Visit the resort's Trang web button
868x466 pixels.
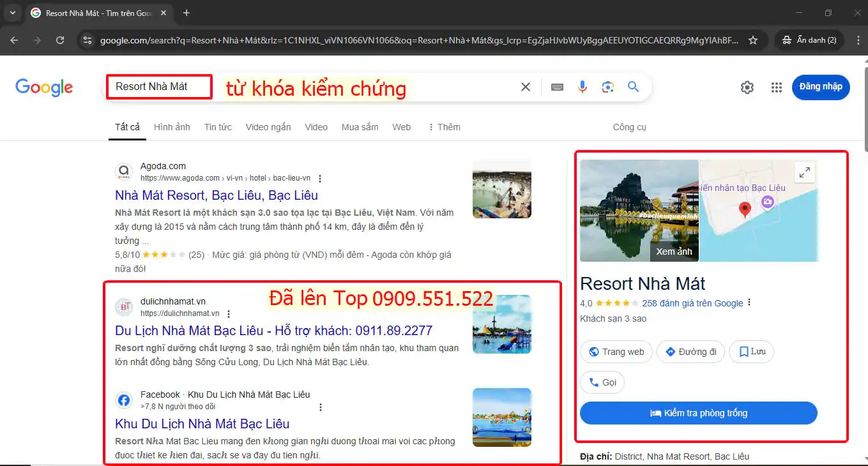pyautogui.click(x=616, y=352)
